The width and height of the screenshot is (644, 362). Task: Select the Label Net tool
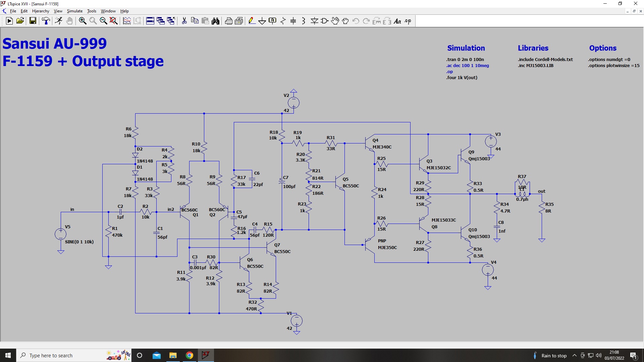[x=273, y=21]
